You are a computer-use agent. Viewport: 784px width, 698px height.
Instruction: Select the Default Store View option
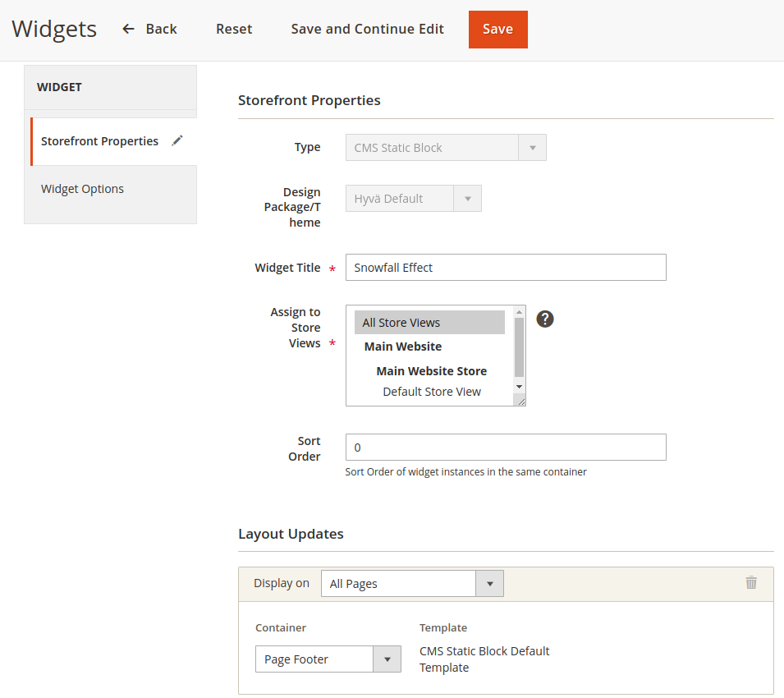click(x=432, y=392)
